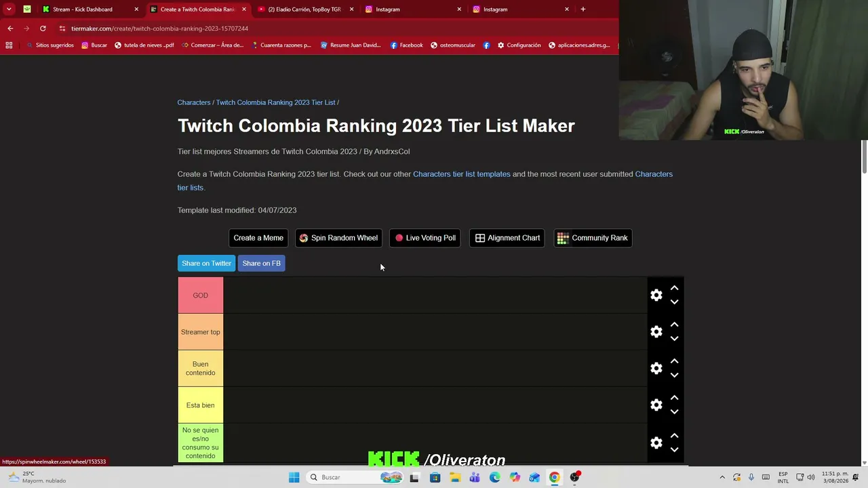Open the Spin Random Wheel tool
Viewport: 868px width, 488px height.
pos(338,238)
